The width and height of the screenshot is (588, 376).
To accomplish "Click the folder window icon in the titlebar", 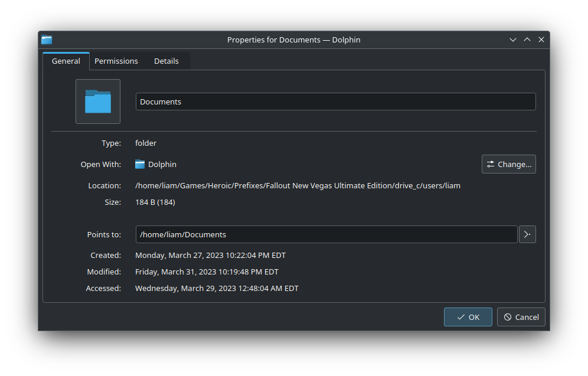I will (47, 40).
